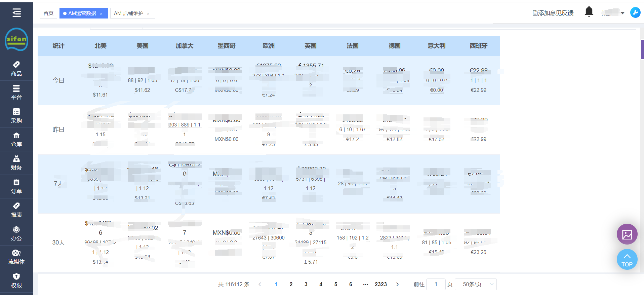This screenshot has width=644, height=296.
Task: Click 添加意见反馈 feedback link
Action: 553,13
